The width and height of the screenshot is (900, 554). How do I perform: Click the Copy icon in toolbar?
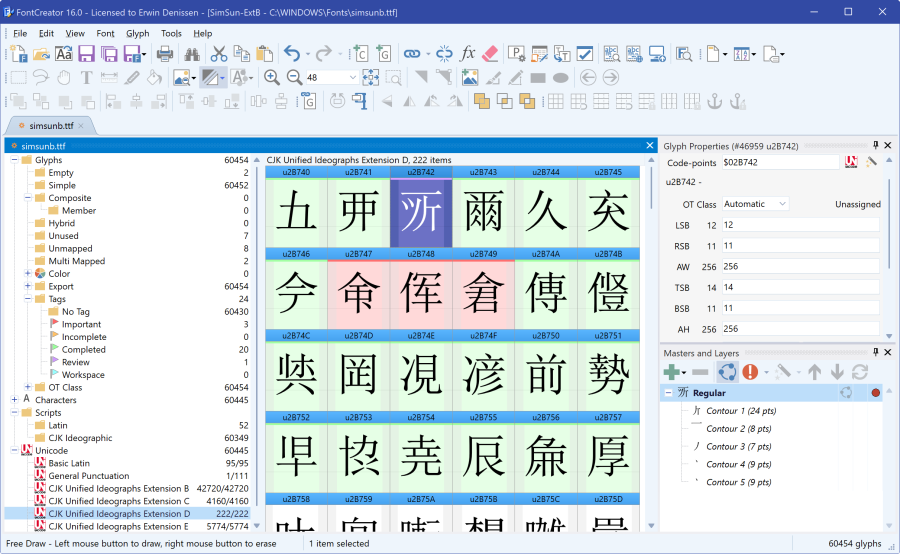tap(242, 54)
